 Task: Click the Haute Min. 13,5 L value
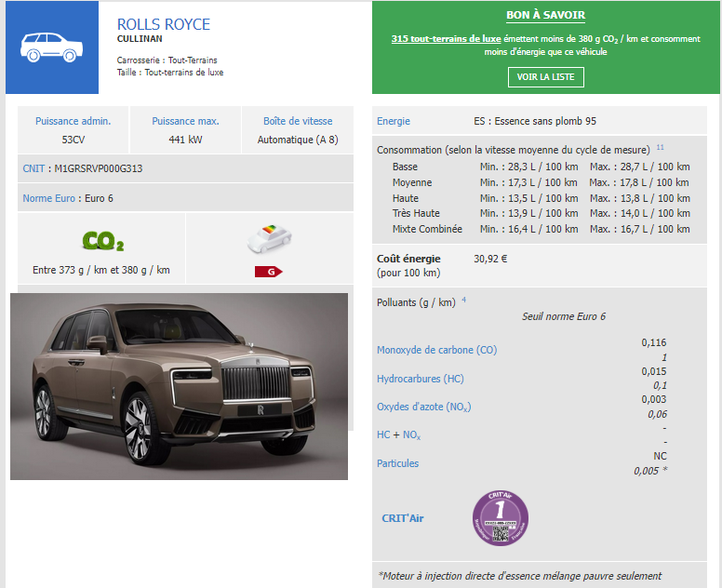pyautogui.click(x=529, y=198)
